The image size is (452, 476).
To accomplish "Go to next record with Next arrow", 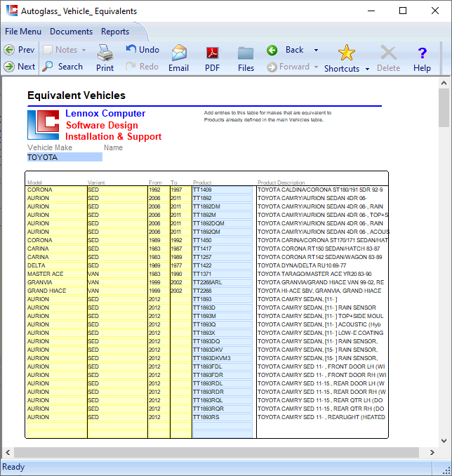I will (19, 66).
